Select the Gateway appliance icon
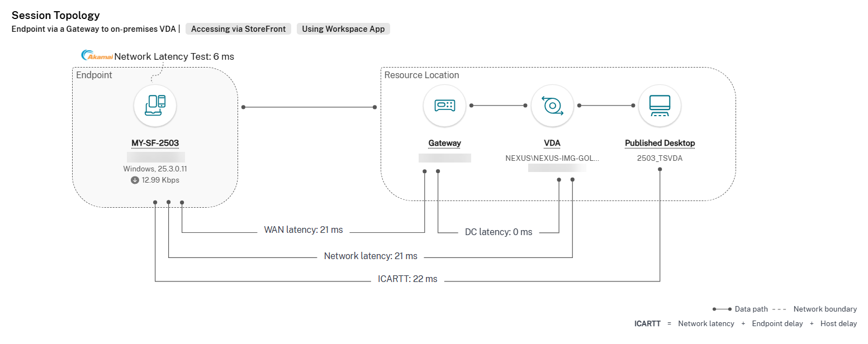Screen dimensions: 868x344 point(444,106)
